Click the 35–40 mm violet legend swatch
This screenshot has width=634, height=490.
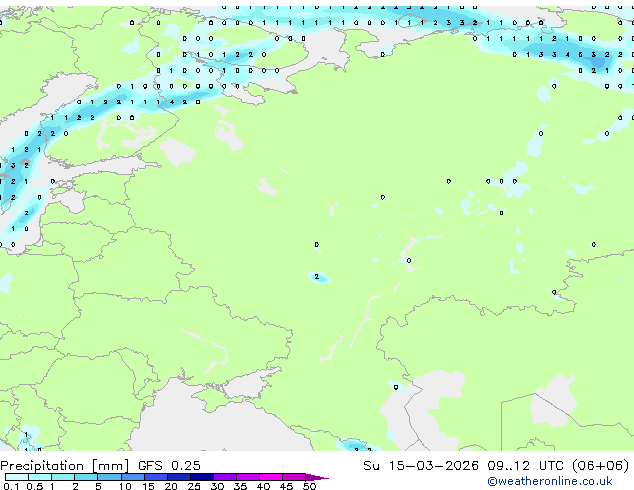click(247, 477)
